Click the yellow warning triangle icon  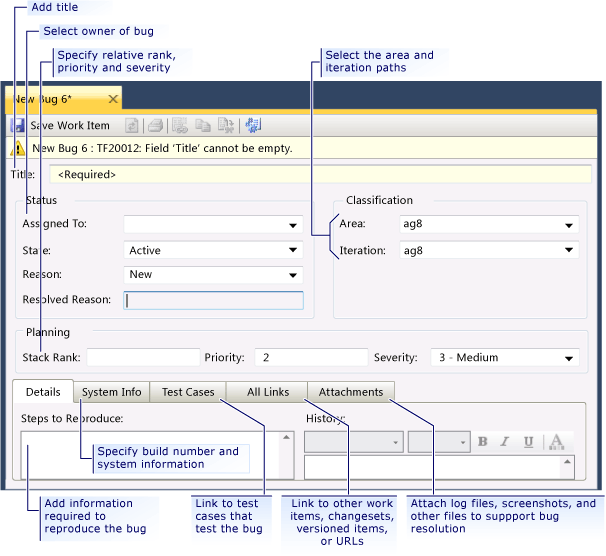point(18,148)
